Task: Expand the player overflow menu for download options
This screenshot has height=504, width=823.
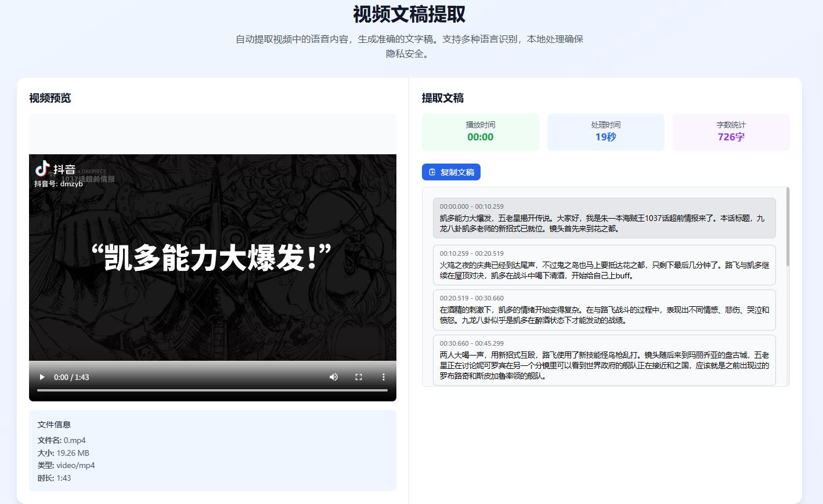Action: point(383,377)
